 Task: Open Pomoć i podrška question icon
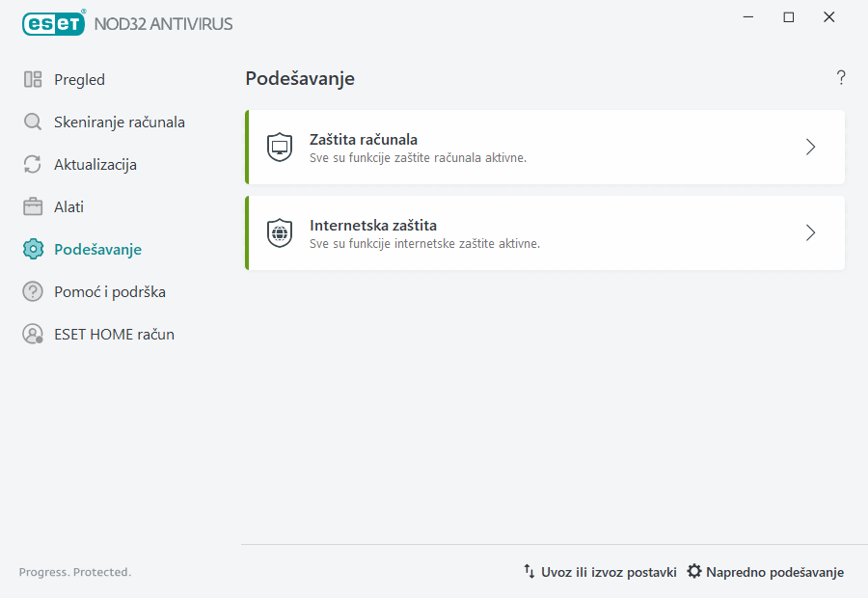pos(33,291)
